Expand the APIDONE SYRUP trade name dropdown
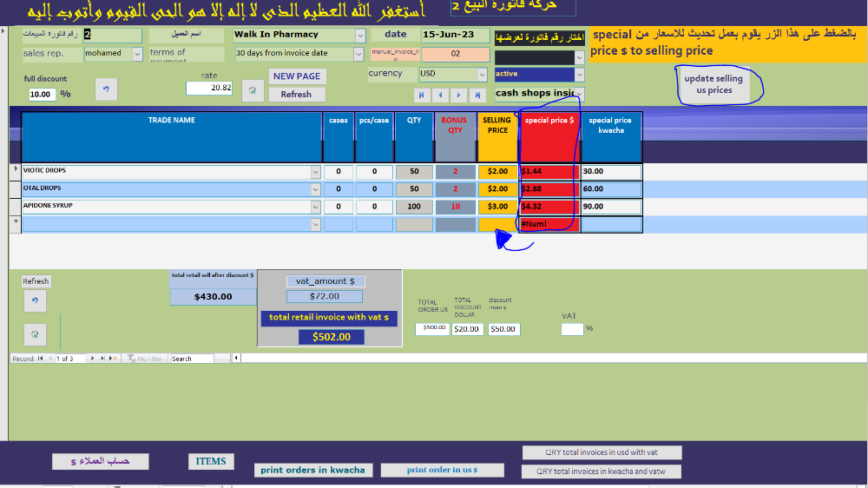868x488 pixels. click(315, 208)
